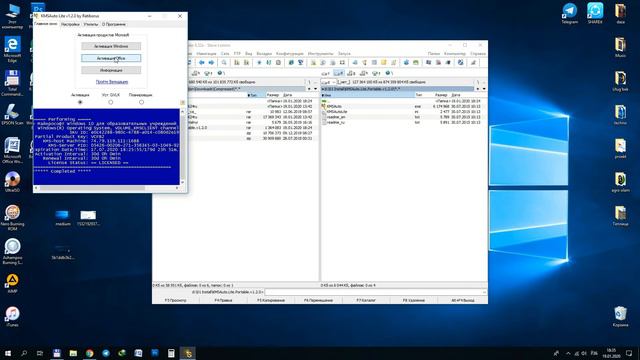This screenshot has width=640, height=360.
Task: Click the Информация button
Action: pyautogui.click(x=111, y=70)
